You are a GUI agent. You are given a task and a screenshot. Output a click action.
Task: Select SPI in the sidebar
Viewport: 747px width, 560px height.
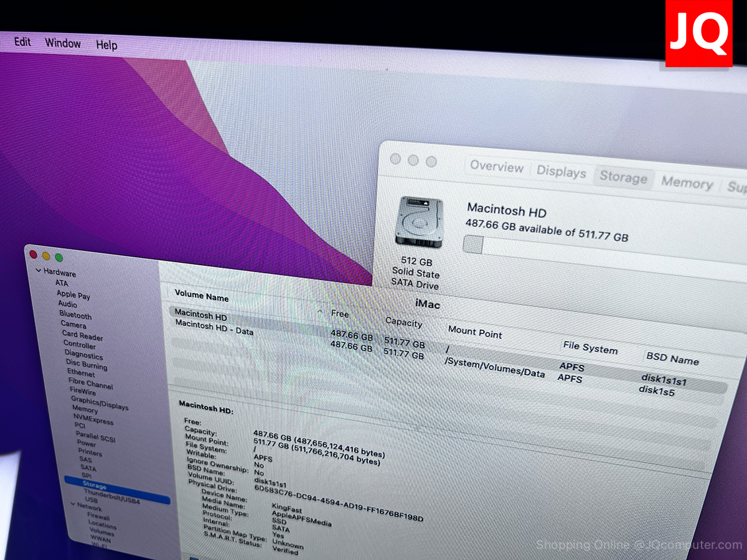click(87, 476)
